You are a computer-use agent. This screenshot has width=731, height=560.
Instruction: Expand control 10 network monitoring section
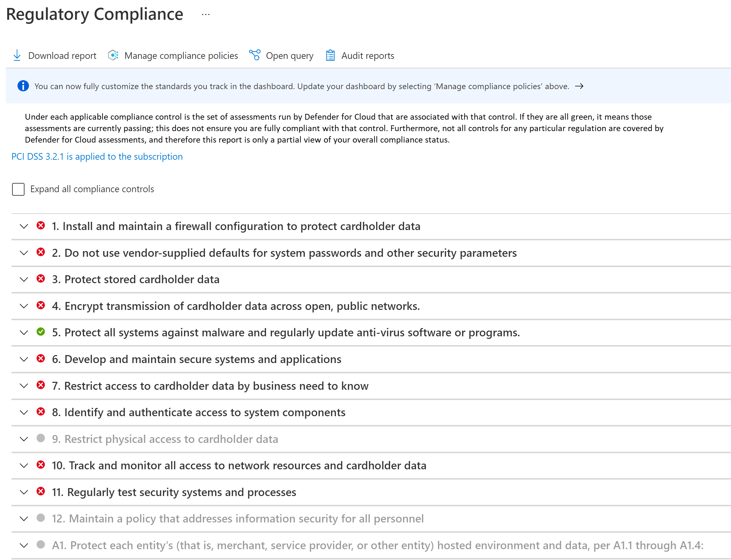[24, 465]
